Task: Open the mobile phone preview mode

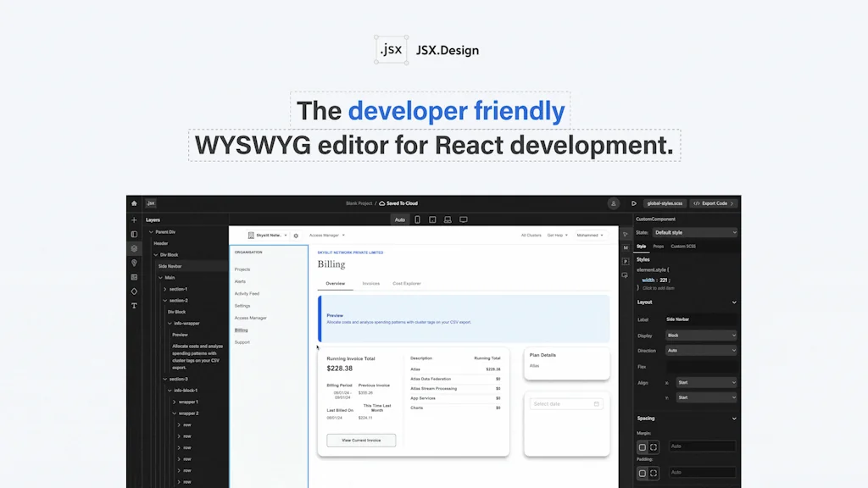Action: [x=416, y=219]
